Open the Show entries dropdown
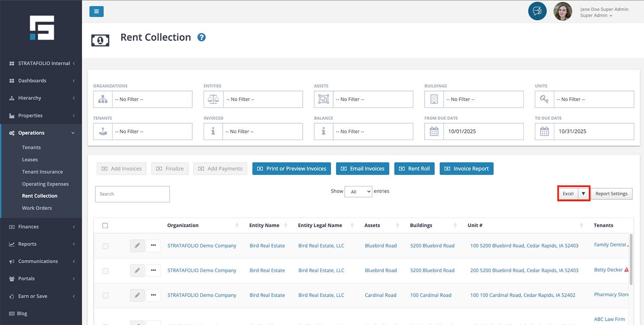 click(x=358, y=191)
